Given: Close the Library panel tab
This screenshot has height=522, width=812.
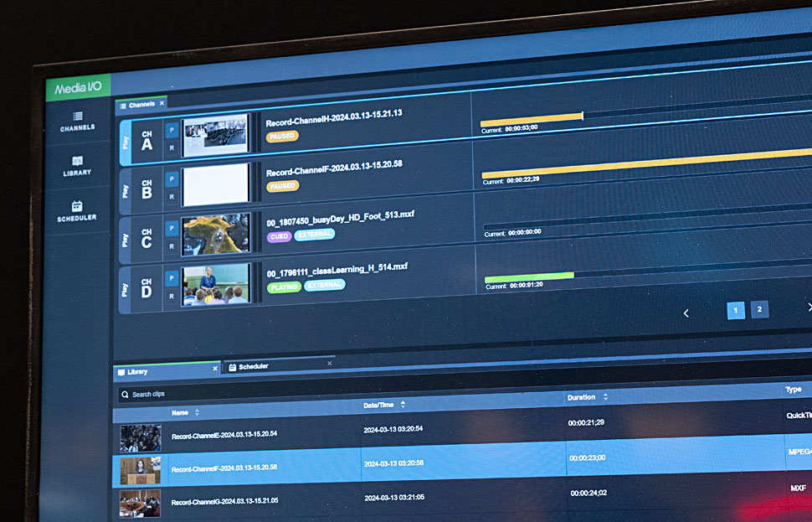Looking at the screenshot, I should (x=215, y=369).
